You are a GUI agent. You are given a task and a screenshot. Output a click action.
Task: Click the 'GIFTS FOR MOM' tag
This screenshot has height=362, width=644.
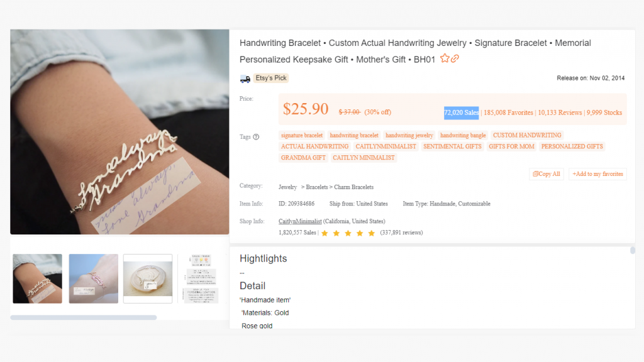pos(511,146)
